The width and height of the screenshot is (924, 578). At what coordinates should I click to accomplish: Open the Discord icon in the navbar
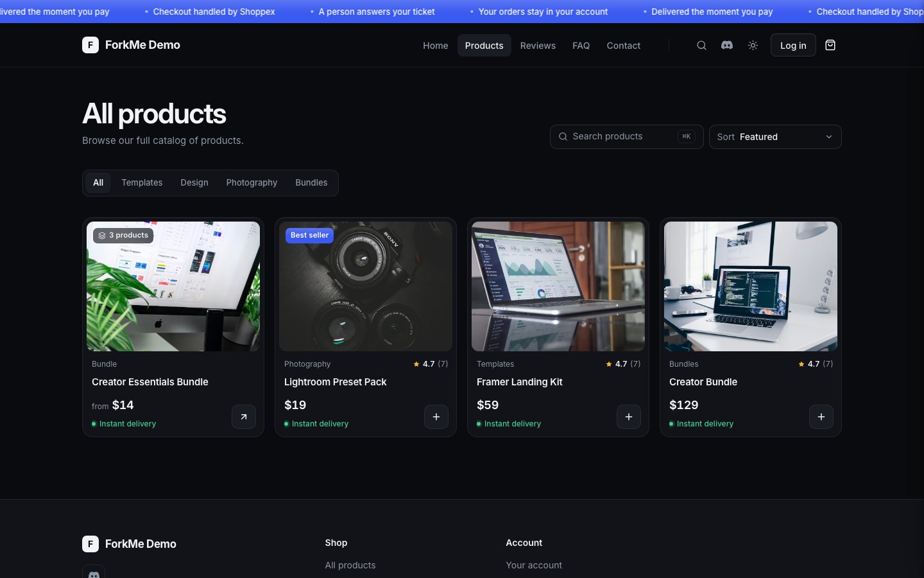[x=727, y=45]
